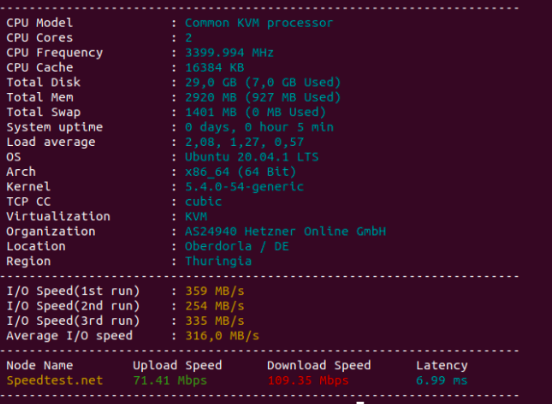Click the CPU Cache value 16384 KB
Viewport: 552px width, 404px height.
[214, 68]
